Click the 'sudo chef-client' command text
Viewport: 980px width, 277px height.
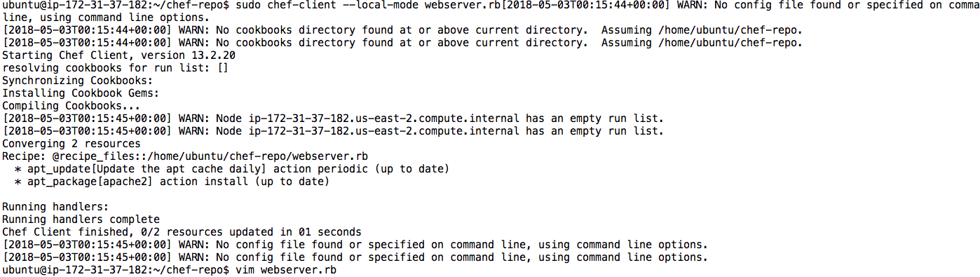pos(287,6)
